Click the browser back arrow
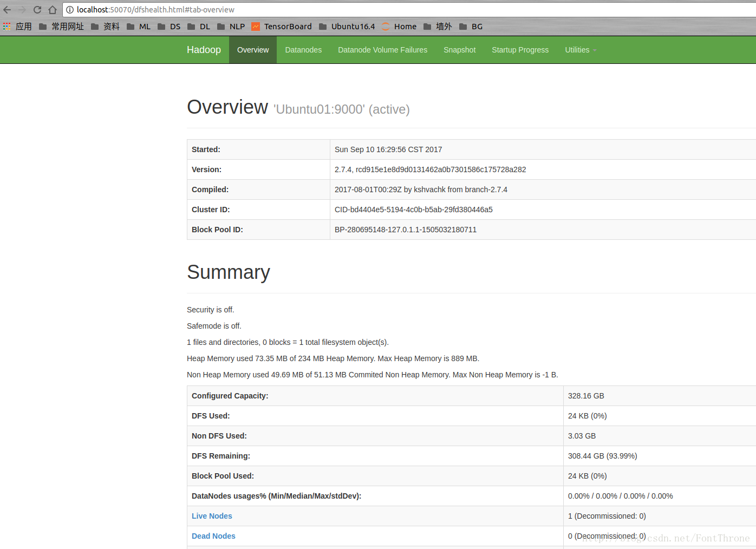 (x=7, y=10)
